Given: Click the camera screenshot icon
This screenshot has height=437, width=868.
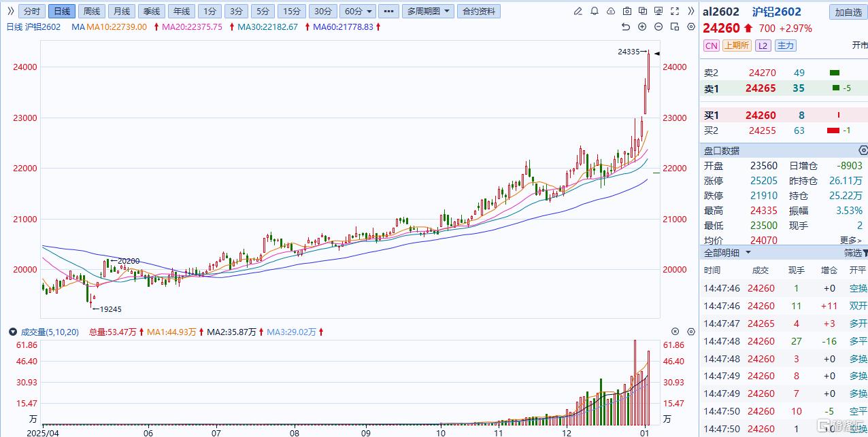Looking at the screenshot, I should (627, 12).
